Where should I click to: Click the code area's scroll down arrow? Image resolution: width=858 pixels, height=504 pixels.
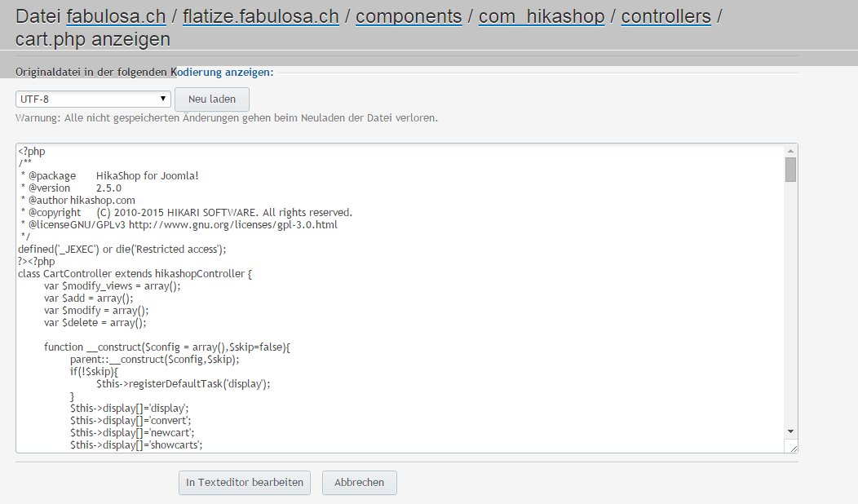tap(790, 430)
